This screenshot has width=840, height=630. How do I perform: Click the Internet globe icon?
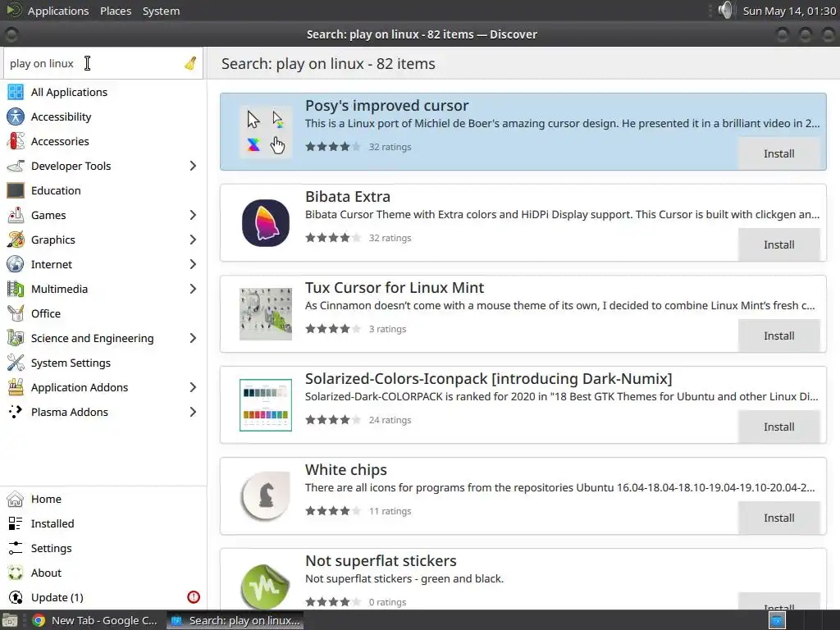pyautogui.click(x=16, y=264)
